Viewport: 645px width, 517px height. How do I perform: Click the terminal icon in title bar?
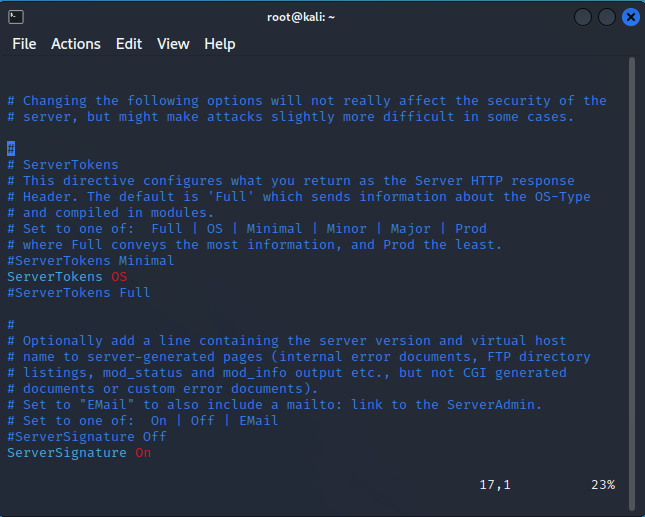point(16,17)
